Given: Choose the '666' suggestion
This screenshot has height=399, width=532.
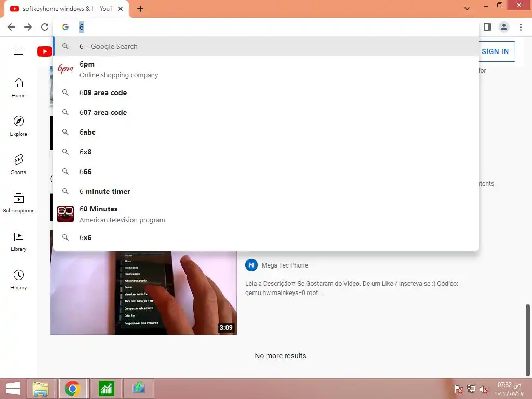Looking at the screenshot, I should [267, 171].
